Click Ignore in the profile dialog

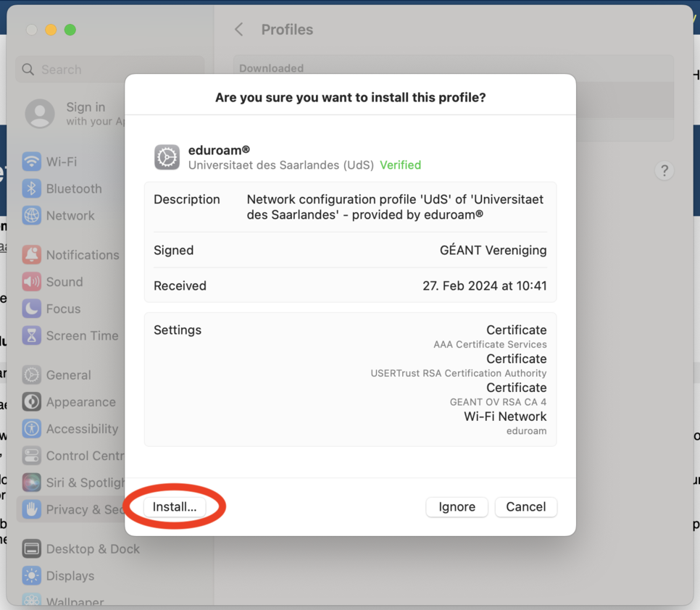click(x=457, y=507)
